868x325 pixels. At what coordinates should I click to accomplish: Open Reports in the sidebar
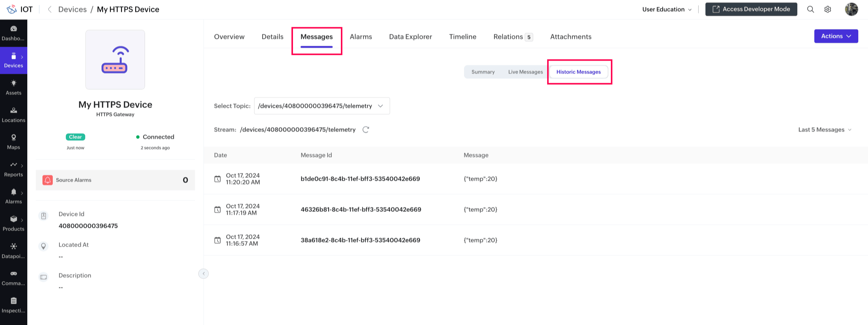click(x=13, y=169)
